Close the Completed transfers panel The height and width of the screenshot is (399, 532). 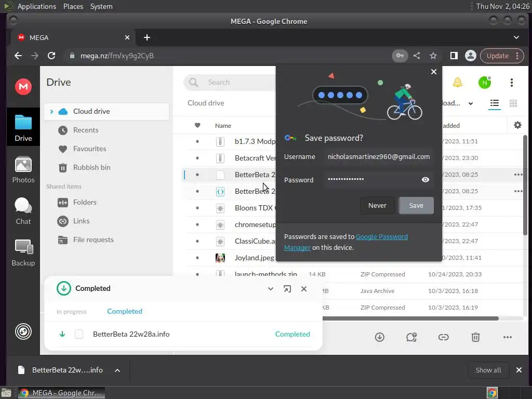[303, 289]
